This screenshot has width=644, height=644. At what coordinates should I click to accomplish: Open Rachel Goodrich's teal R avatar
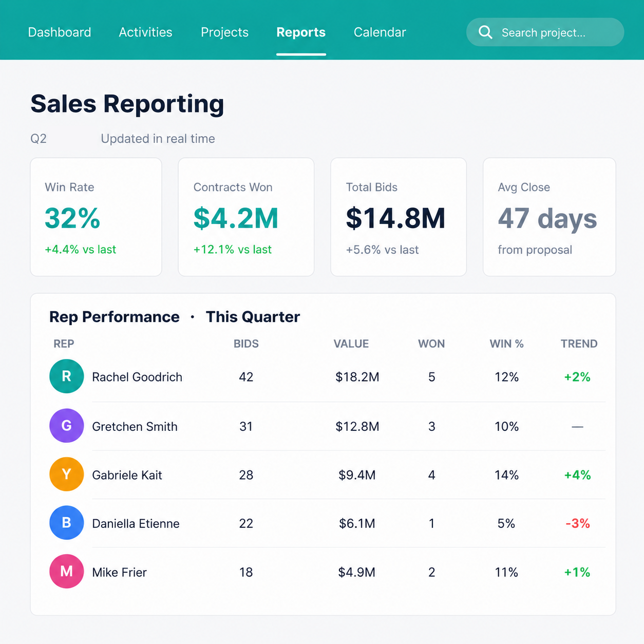coord(67,376)
